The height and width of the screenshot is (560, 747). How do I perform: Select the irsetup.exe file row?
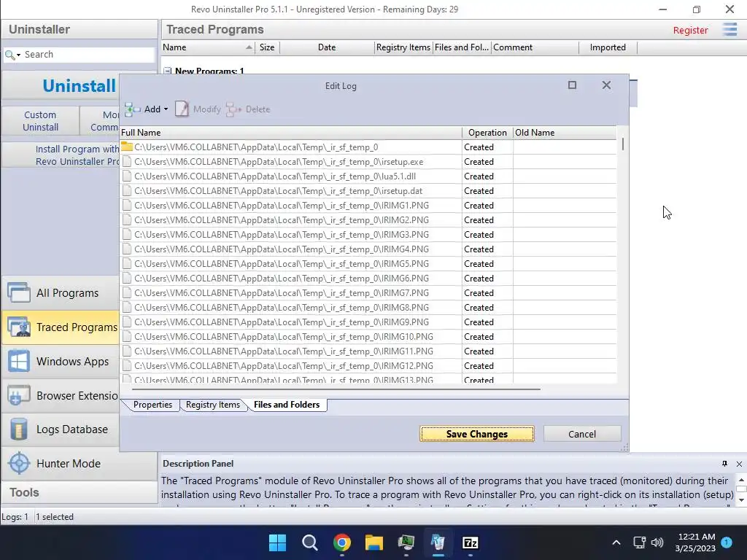(x=368, y=162)
